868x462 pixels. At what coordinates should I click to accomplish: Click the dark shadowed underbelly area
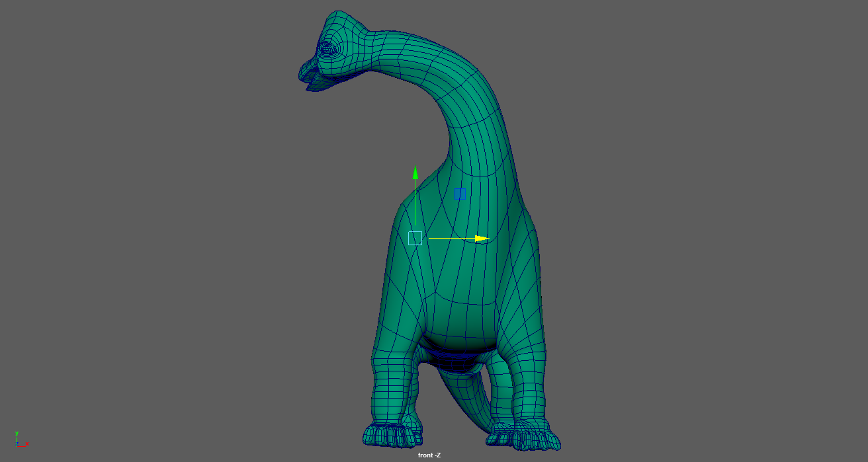click(x=460, y=354)
